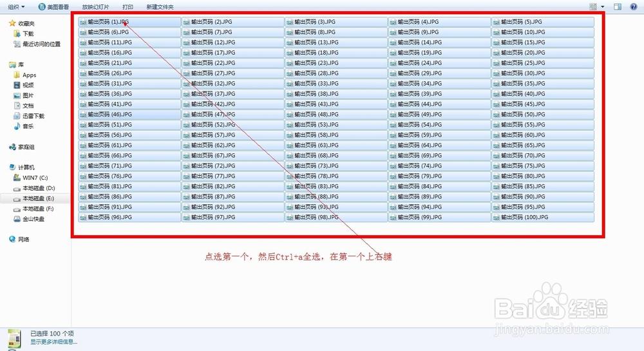Screen dimensions: 644x351
Task: Select file 输出页码 (70).JPG
Action: [543, 155]
